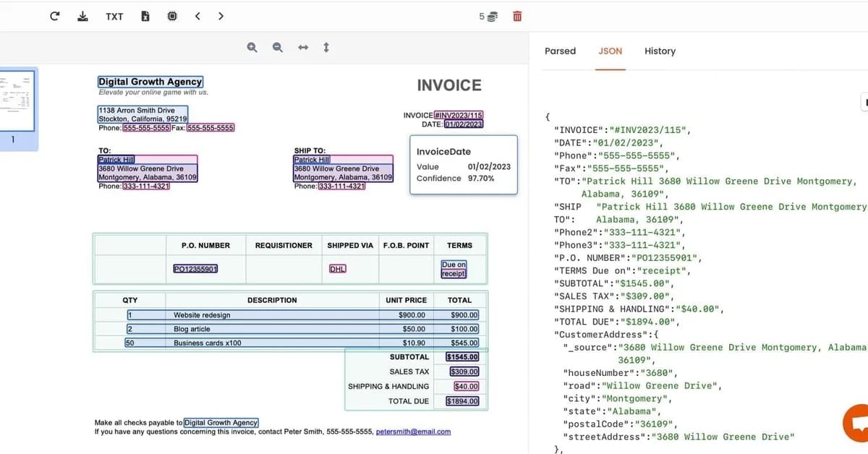Click the petersmith@email.com link
Image resolution: width=868 pixels, height=454 pixels.
413,432
